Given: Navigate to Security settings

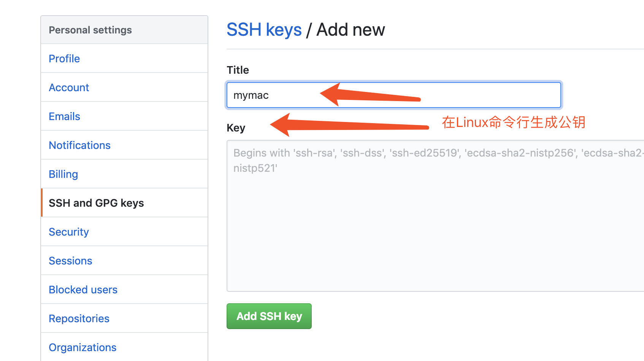Looking at the screenshot, I should pos(68,232).
